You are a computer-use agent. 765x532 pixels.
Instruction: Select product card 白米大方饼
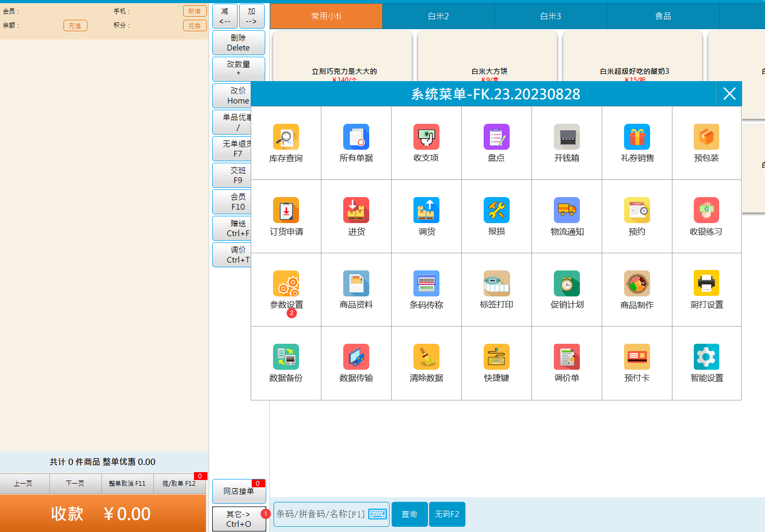488,56
